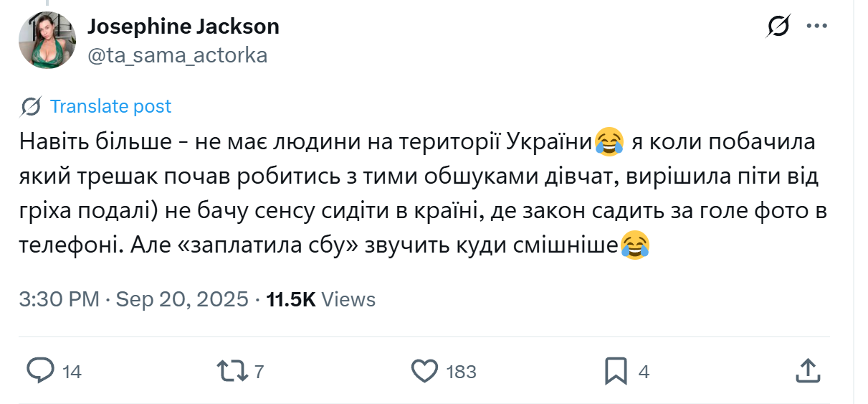
Task: Click the Sep 20, 2025 date
Action: click(x=182, y=299)
